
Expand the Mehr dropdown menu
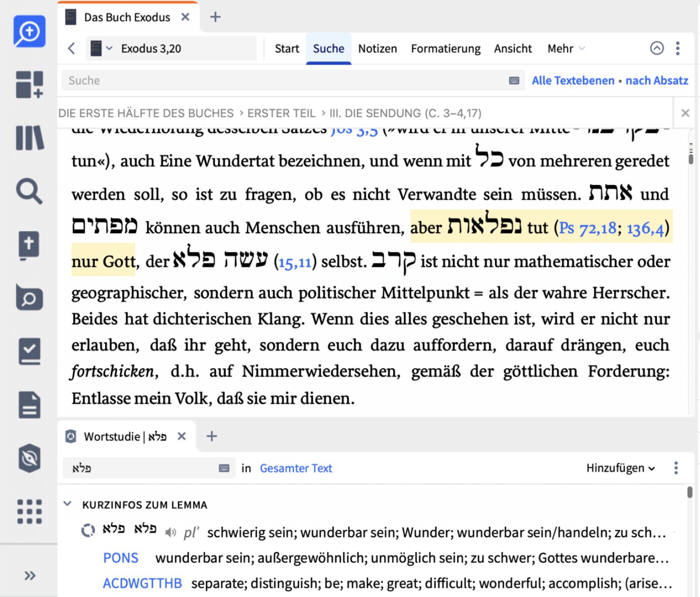[x=566, y=49]
